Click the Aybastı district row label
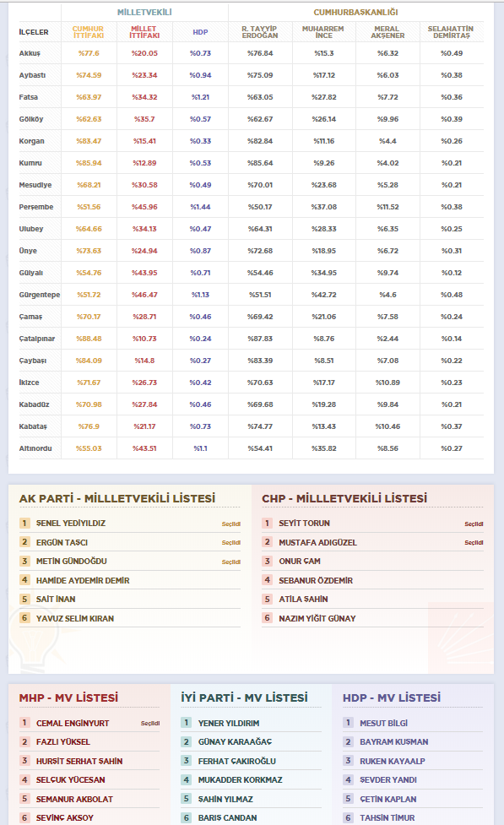Screen dimensions: 504x825 click(x=32, y=75)
